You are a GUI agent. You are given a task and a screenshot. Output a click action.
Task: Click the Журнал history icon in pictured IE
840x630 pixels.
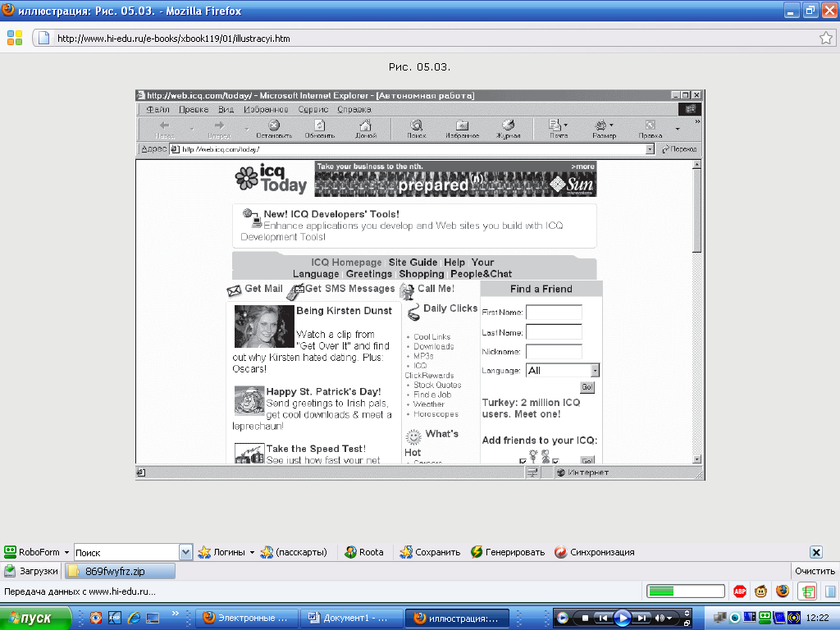[508, 129]
